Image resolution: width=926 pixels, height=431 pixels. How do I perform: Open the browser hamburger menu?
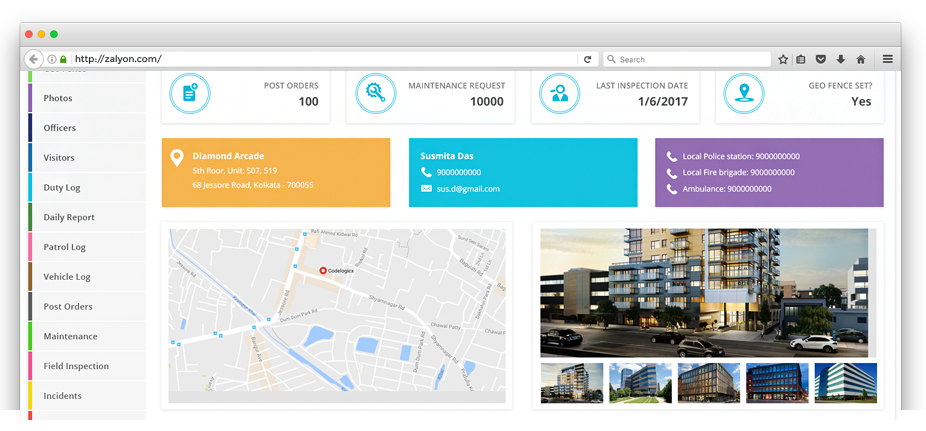[887, 59]
